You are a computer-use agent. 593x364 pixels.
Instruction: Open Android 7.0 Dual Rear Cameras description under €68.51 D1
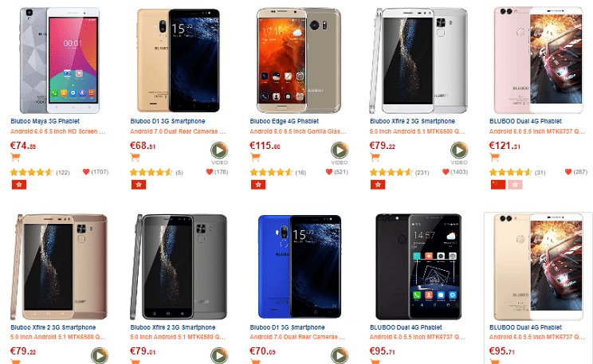click(178, 131)
